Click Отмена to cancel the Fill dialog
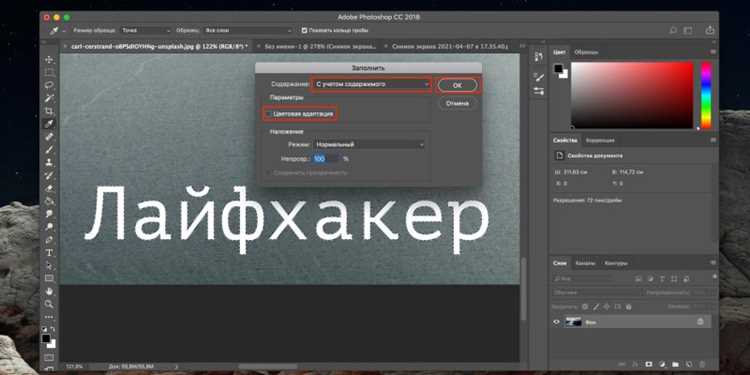 457,103
